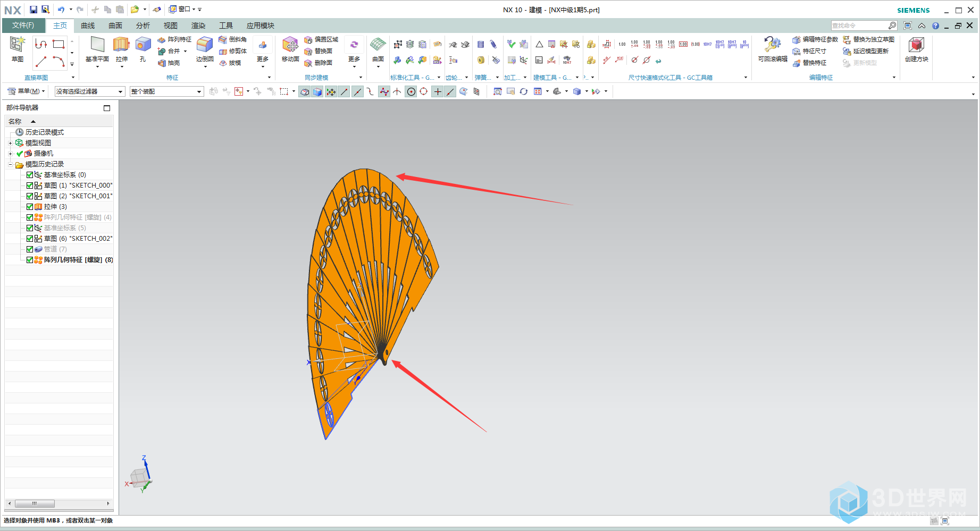Click the 偏置区域 offset region tool
This screenshot has height=531, width=980.
coord(321,39)
